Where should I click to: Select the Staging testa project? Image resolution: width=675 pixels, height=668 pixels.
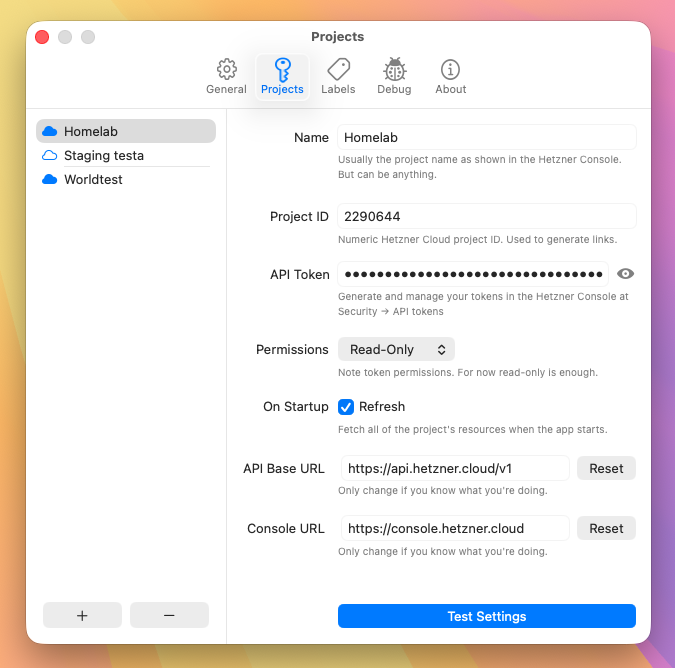click(x=126, y=155)
